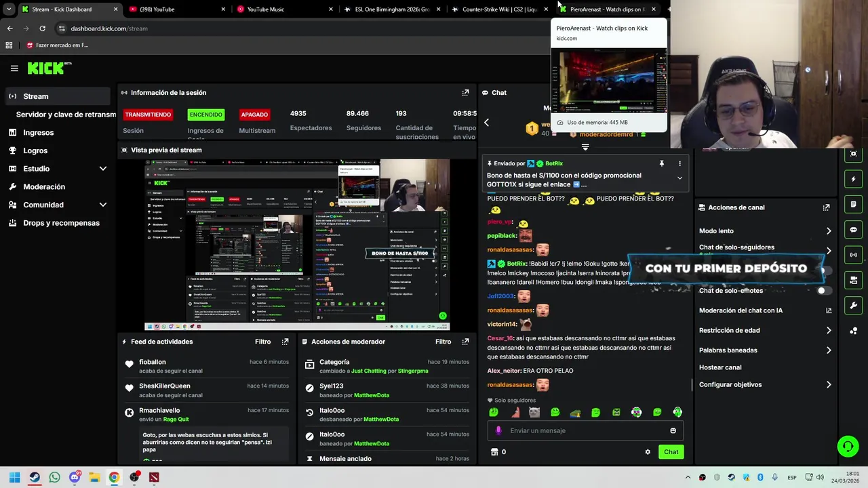
Task: Open Servidor y clave de retransmisión
Action: point(66,115)
